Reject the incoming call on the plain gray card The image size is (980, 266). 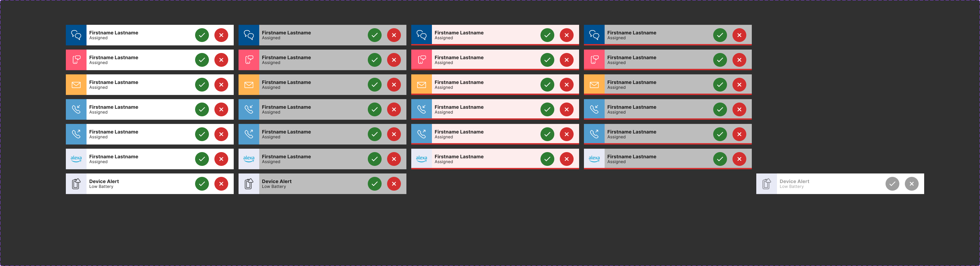point(394,109)
